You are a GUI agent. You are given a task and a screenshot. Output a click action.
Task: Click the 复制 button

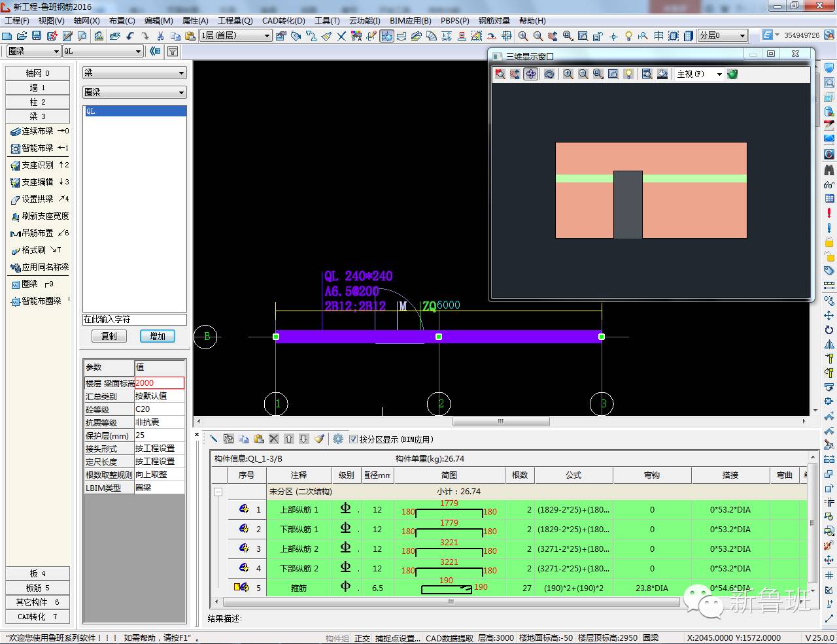tap(109, 336)
